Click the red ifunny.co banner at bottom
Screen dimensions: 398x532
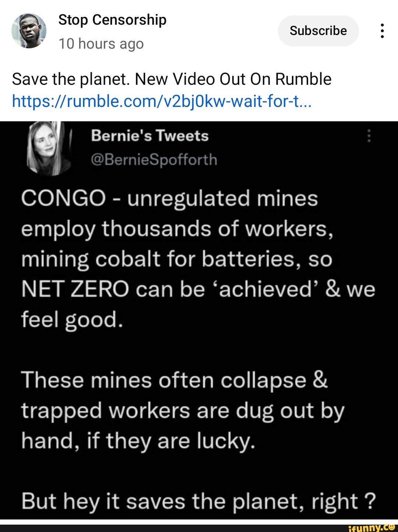[199, 526]
